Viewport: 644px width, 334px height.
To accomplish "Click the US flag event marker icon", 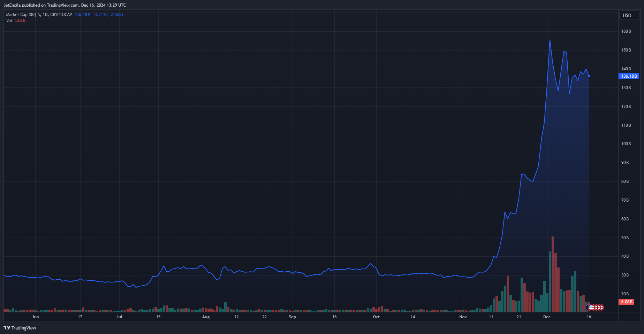I will pos(591,308).
